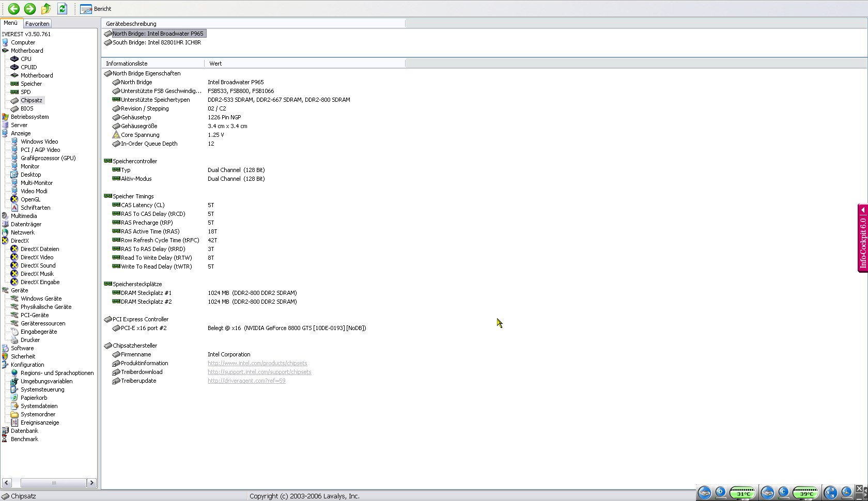
Task: Click the drive C letter gadget icon
Action: [x=783, y=492]
